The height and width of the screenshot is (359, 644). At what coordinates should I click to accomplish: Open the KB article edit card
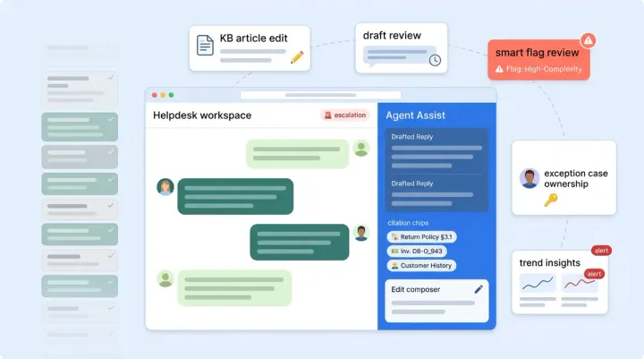click(x=250, y=48)
